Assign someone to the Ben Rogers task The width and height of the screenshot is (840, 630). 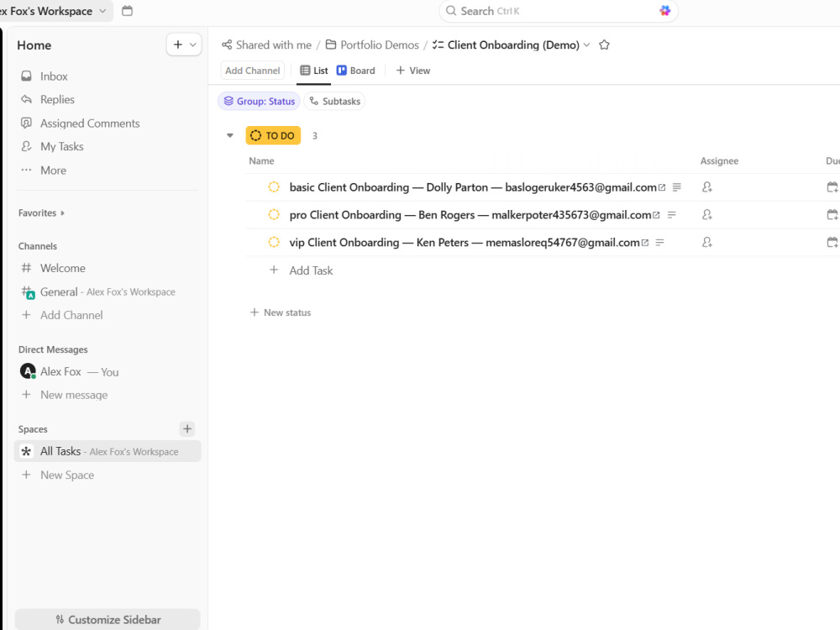coord(707,215)
